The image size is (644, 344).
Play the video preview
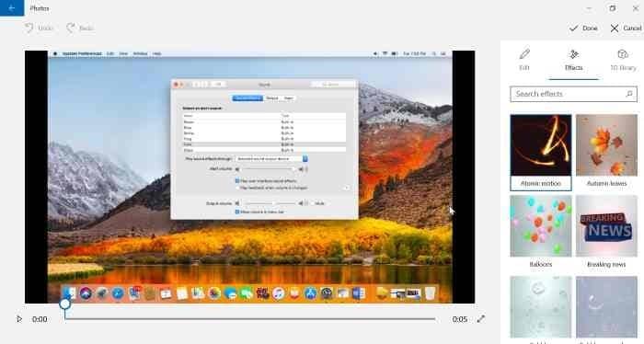(19, 319)
